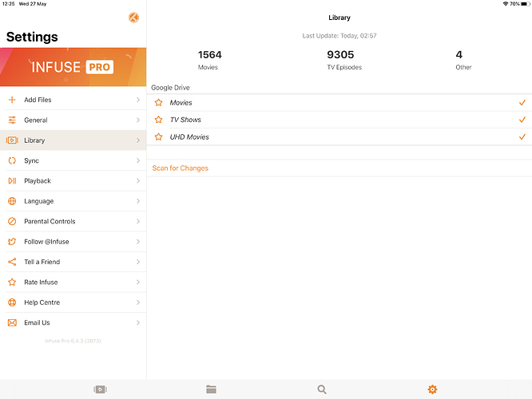Expand Add Files via its chevron
Screen dimensions: 532x399
point(138,100)
